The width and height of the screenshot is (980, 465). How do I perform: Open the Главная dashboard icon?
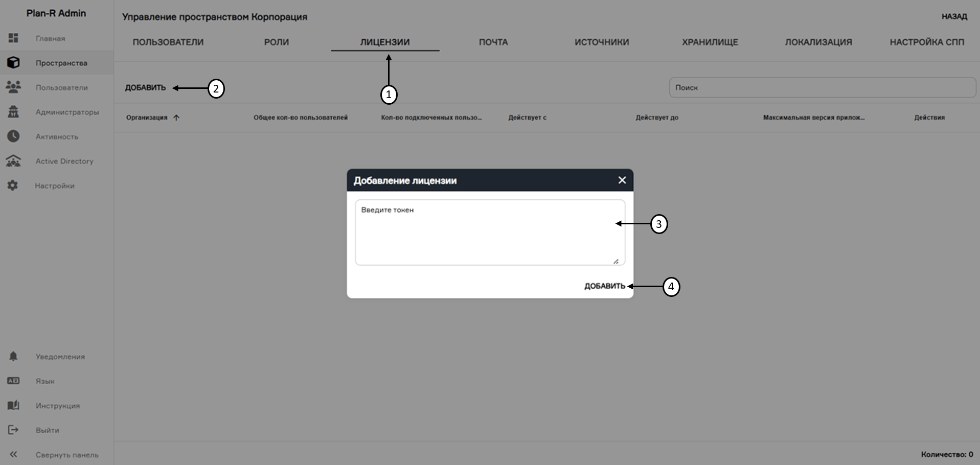coord(14,38)
